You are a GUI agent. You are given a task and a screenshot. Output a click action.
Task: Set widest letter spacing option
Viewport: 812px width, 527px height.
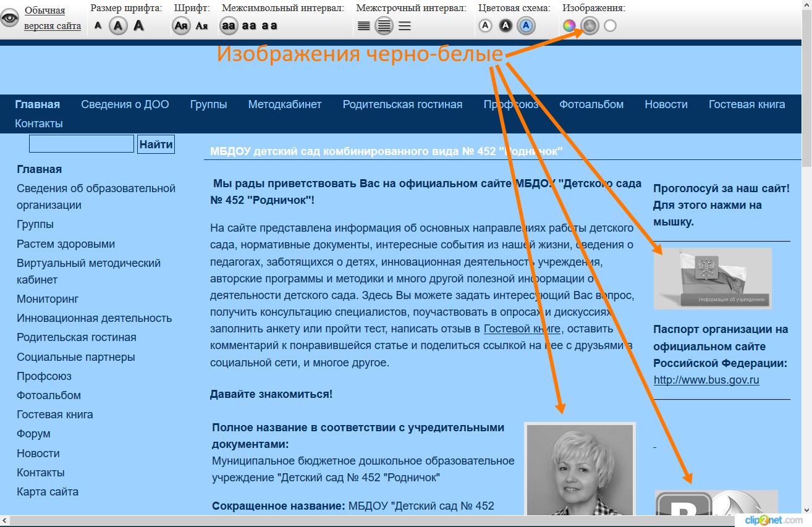tap(269, 26)
